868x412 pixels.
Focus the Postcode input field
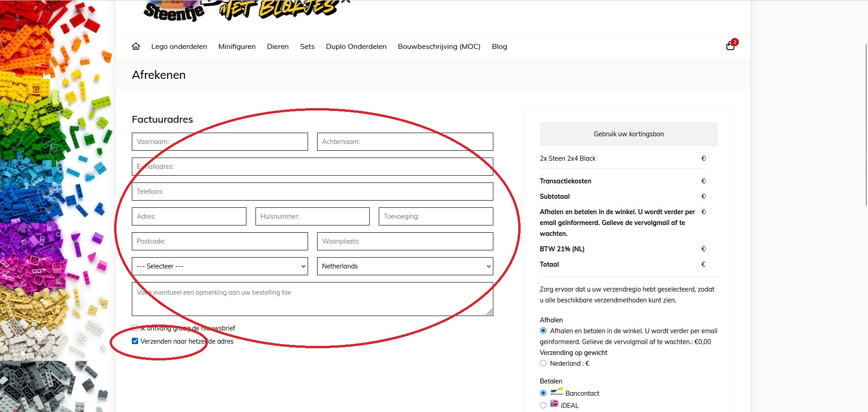220,241
